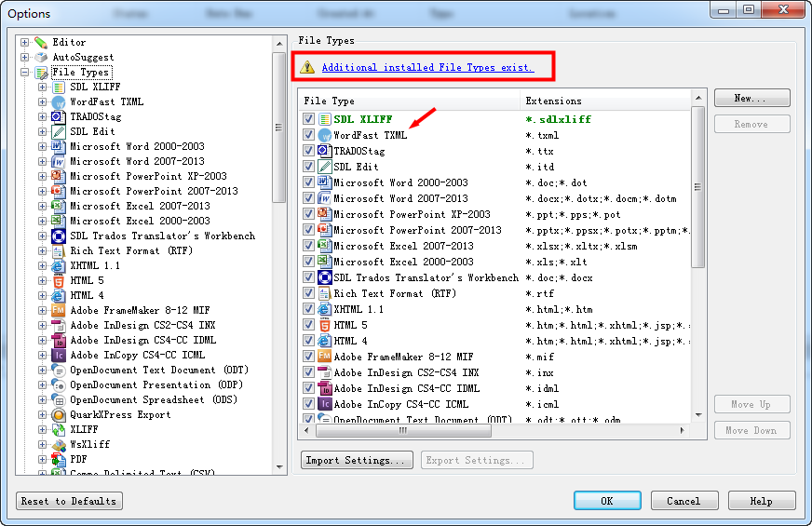Expand SDL Trados Translator's Workbench tree node
This screenshot has width=812, height=526.
(x=43, y=236)
